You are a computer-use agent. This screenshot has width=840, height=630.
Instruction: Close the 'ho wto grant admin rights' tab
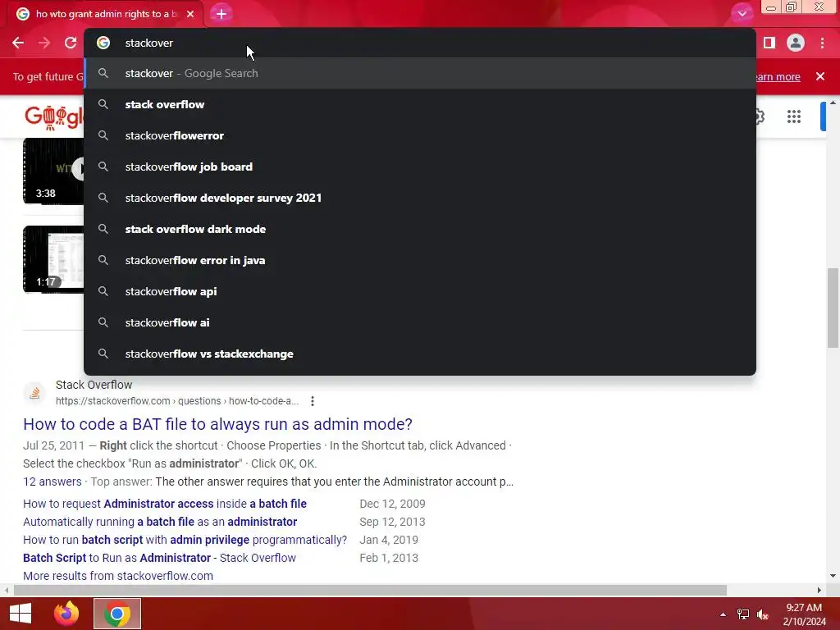tap(190, 14)
